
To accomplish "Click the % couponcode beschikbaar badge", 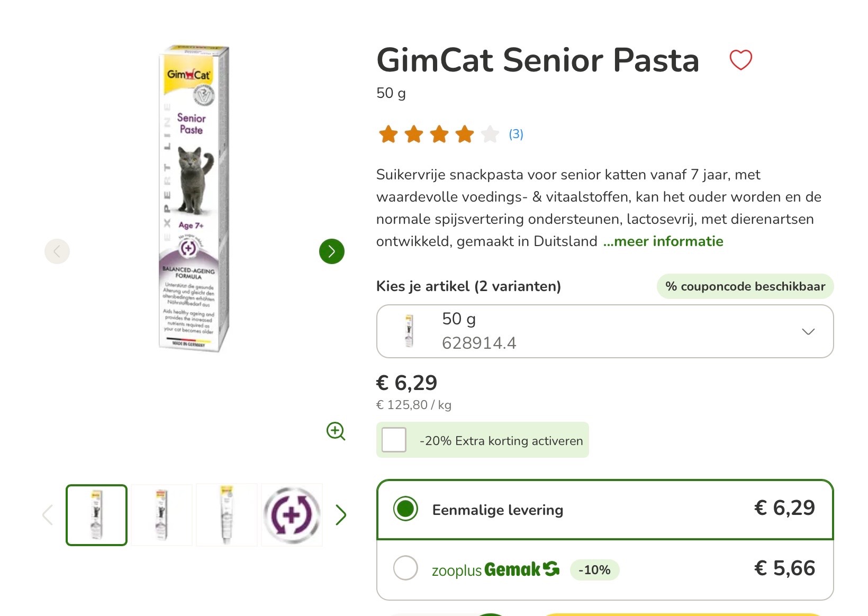I will point(745,286).
